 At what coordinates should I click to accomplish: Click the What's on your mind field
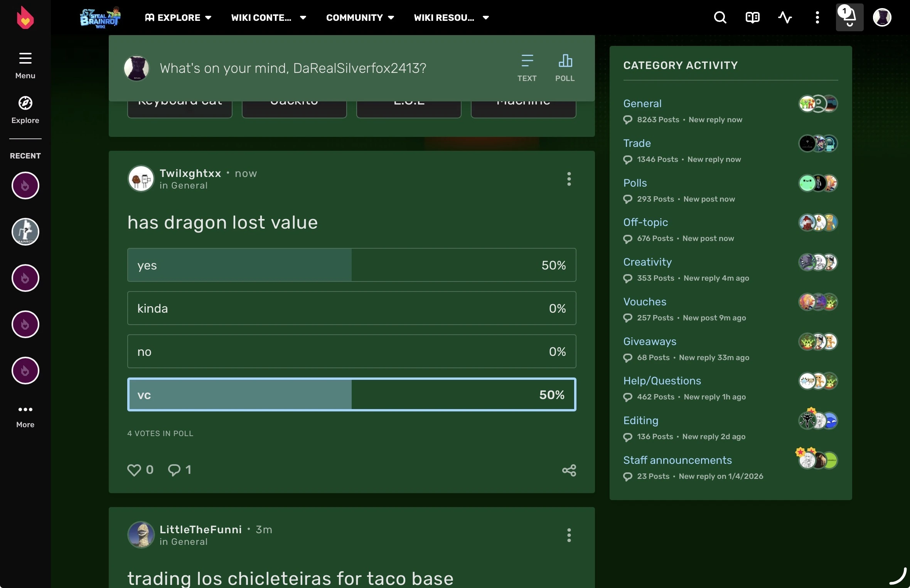[293, 68]
